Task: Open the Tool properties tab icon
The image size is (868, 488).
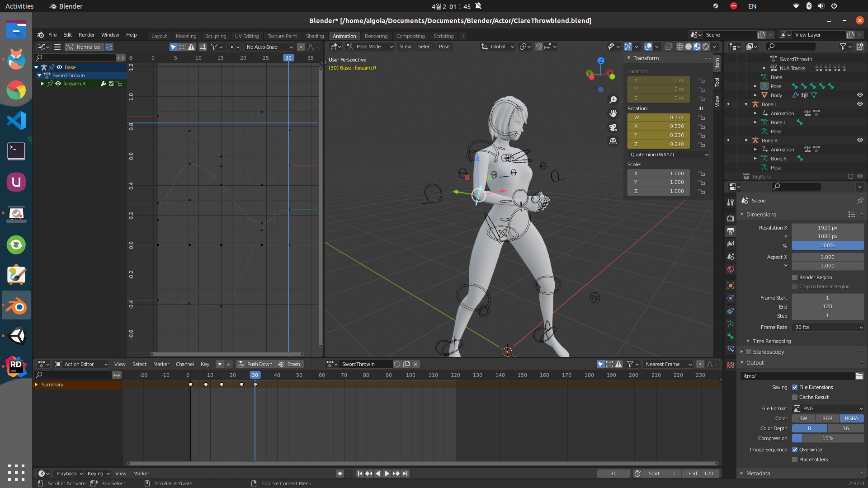Action: pos(730,202)
